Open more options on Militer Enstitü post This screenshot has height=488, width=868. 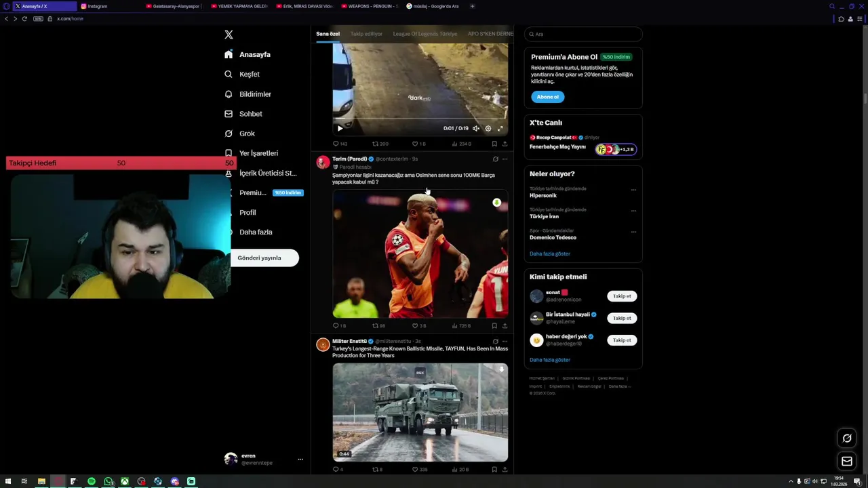tap(505, 342)
